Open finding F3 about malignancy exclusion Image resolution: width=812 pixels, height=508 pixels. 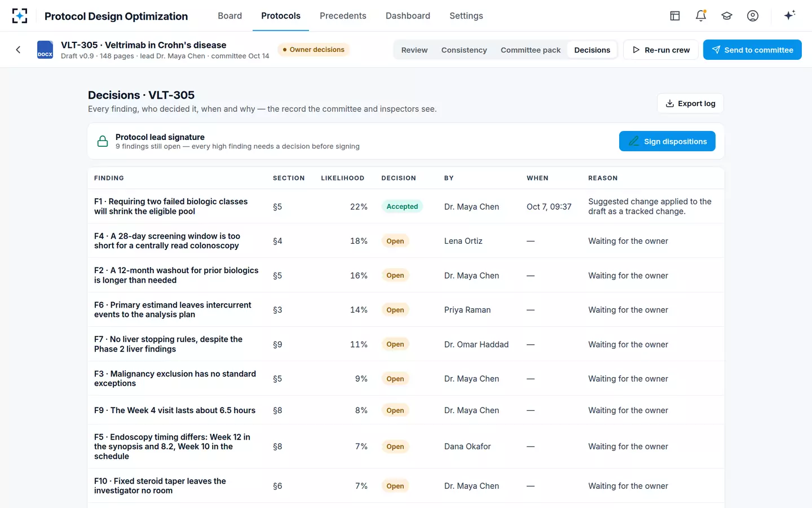[175, 379]
